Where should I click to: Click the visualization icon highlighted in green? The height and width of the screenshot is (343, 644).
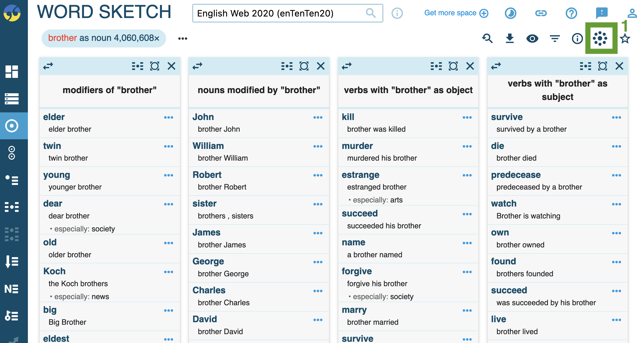coord(600,38)
